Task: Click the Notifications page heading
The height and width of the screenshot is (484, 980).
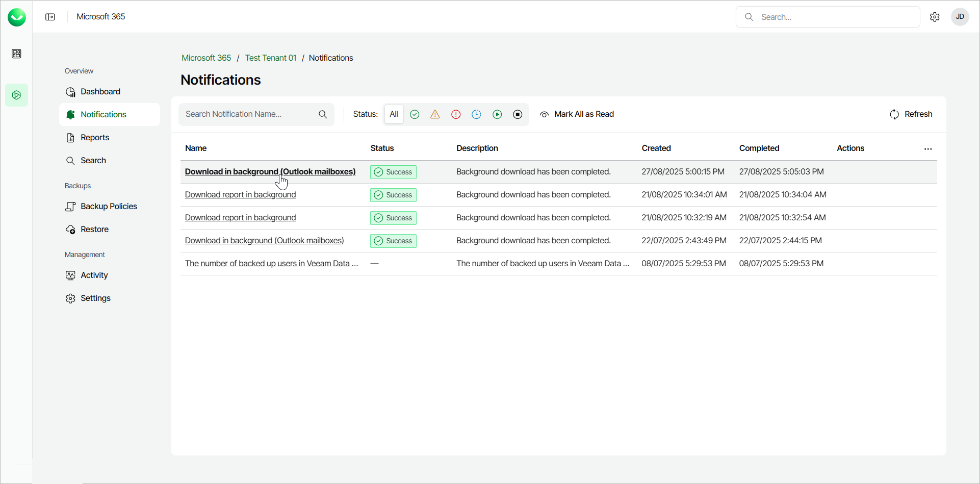Action: [x=221, y=80]
